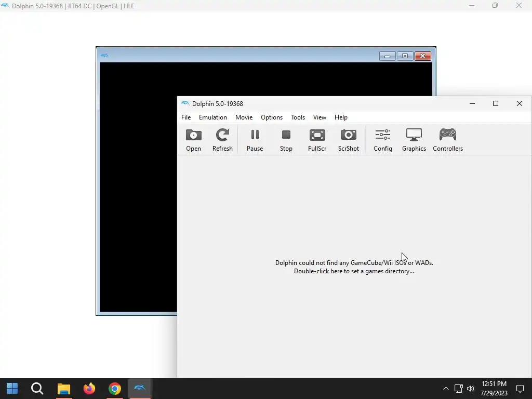Close the outer JIT64 OpenGL window
This screenshot has width=532, height=399.
(x=519, y=5)
